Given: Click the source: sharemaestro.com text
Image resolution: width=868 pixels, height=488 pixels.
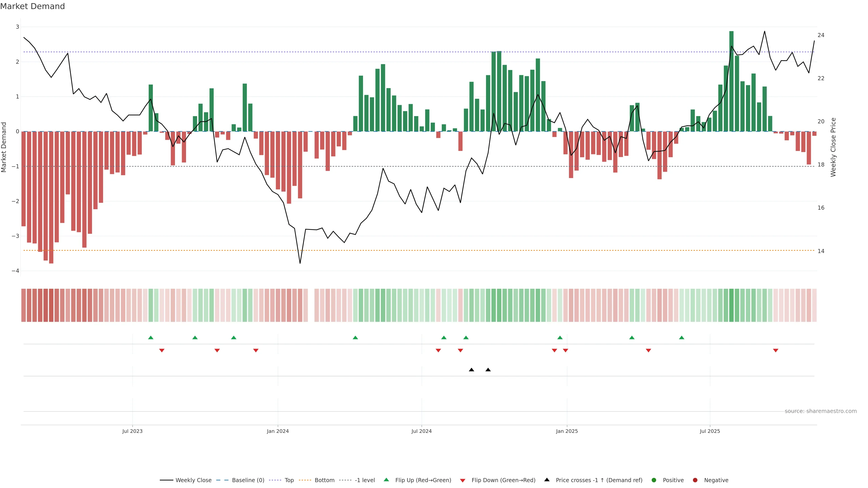Looking at the screenshot, I should click(821, 411).
